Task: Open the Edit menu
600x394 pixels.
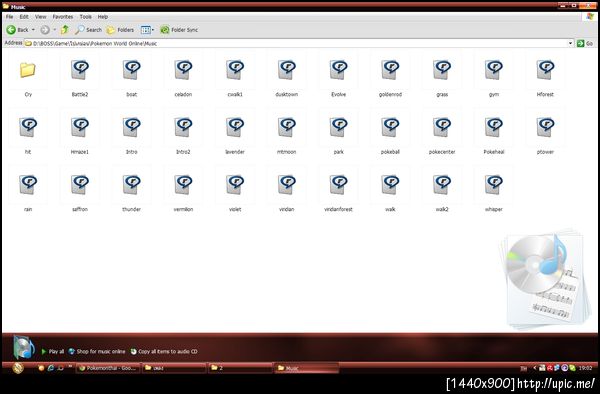Action: pyautogui.click(x=24, y=17)
